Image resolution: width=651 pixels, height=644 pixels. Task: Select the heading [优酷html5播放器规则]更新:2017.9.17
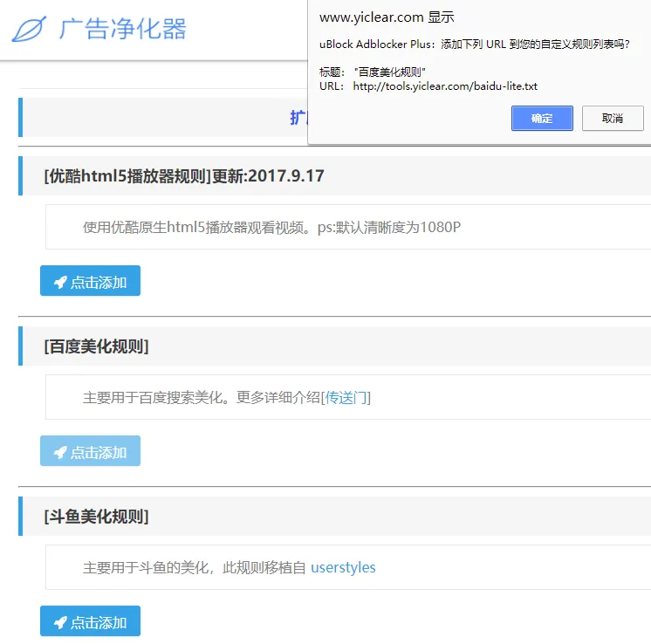coord(184,176)
